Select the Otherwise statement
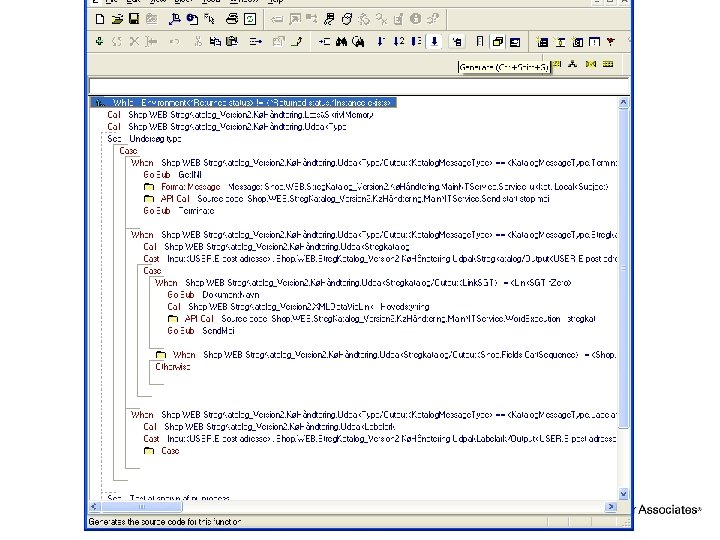Viewport: 720px width, 540px height. [173, 367]
